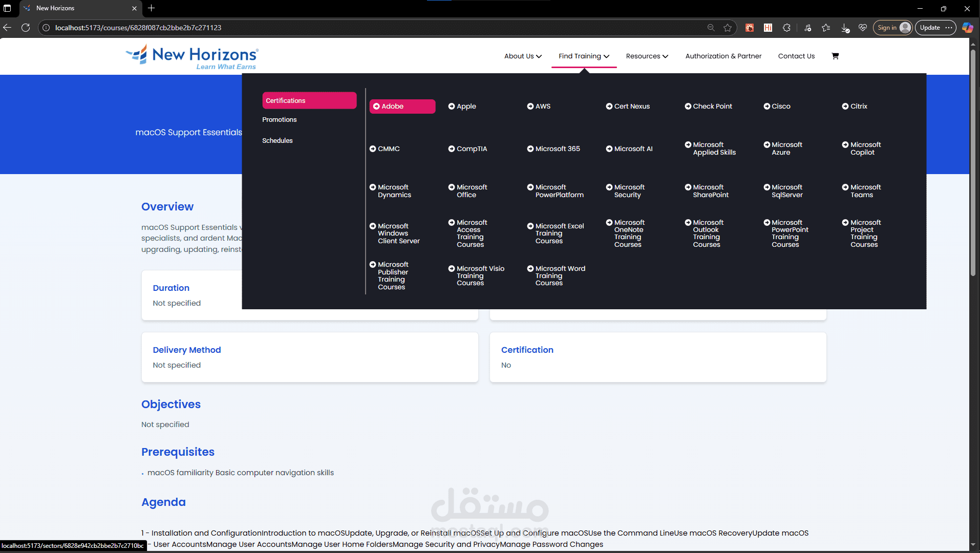Open Microsoft Security link
980x553 pixels.
tap(625, 191)
